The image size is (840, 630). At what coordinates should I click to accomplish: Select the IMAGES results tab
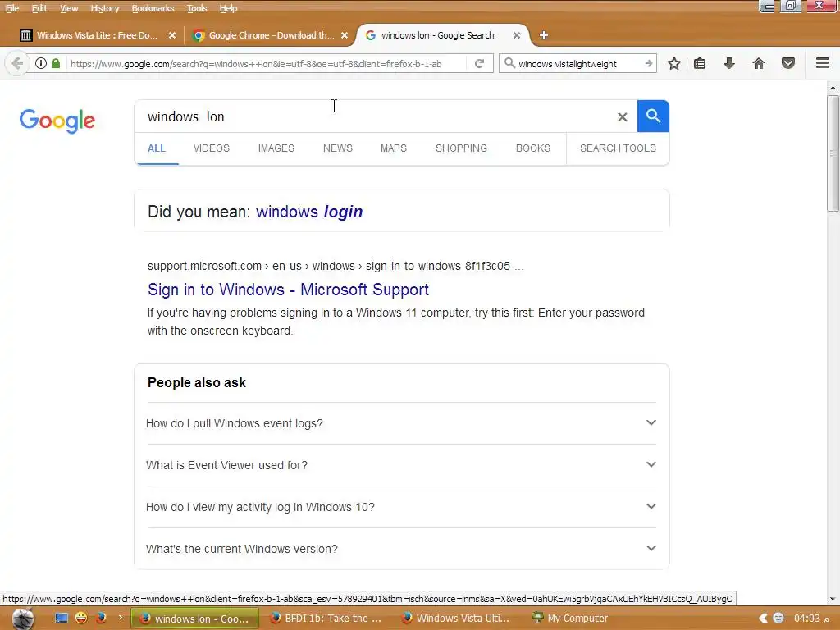click(276, 148)
